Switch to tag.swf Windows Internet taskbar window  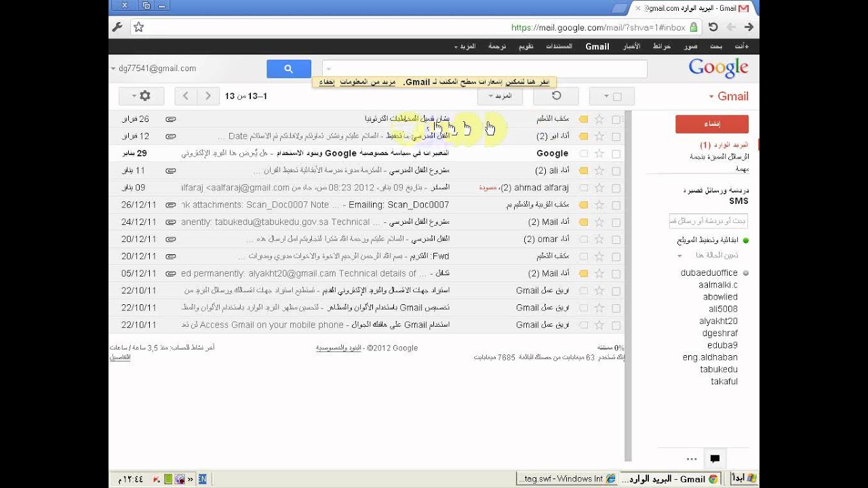pyautogui.click(x=568, y=479)
